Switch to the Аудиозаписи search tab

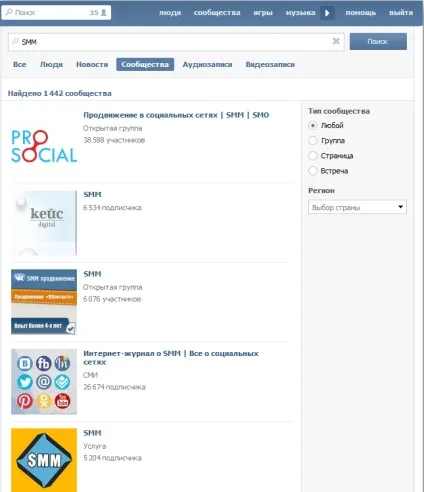(207, 64)
